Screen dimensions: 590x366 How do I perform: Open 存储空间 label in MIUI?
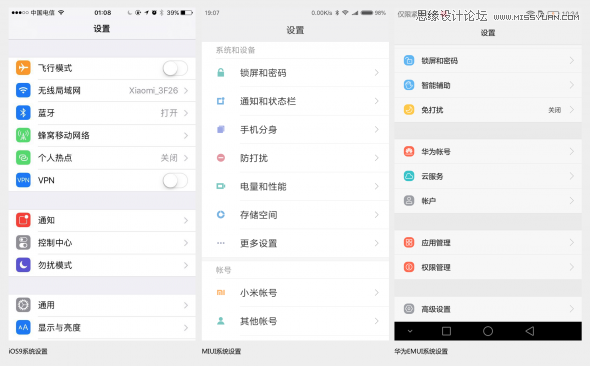click(x=259, y=215)
